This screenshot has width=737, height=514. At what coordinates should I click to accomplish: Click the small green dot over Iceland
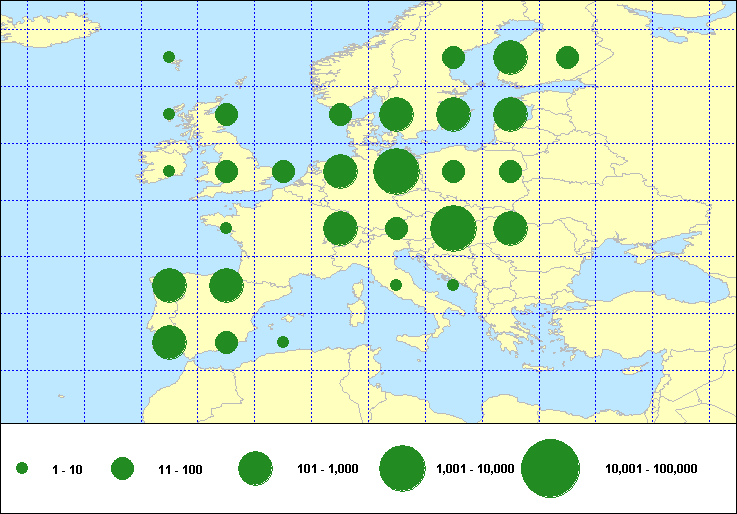[169, 57]
